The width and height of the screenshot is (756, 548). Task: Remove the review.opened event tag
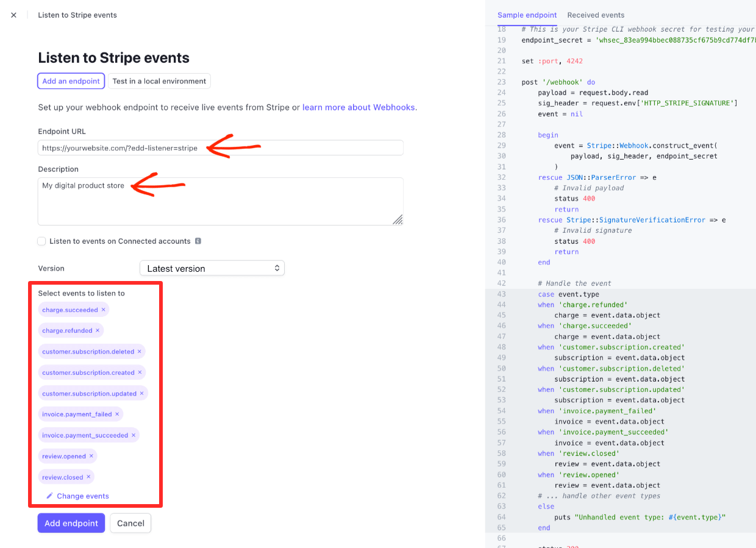click(x=91, y=456)
